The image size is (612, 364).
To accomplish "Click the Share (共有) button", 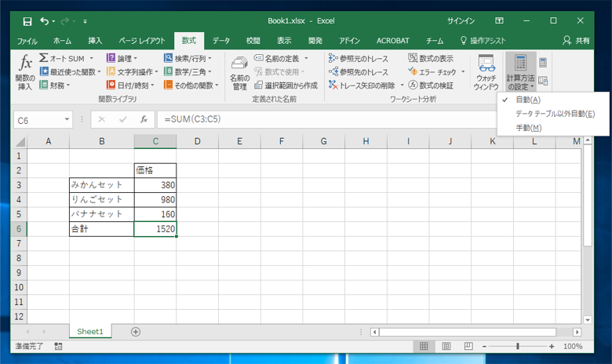I will click(x=576, y=41).
